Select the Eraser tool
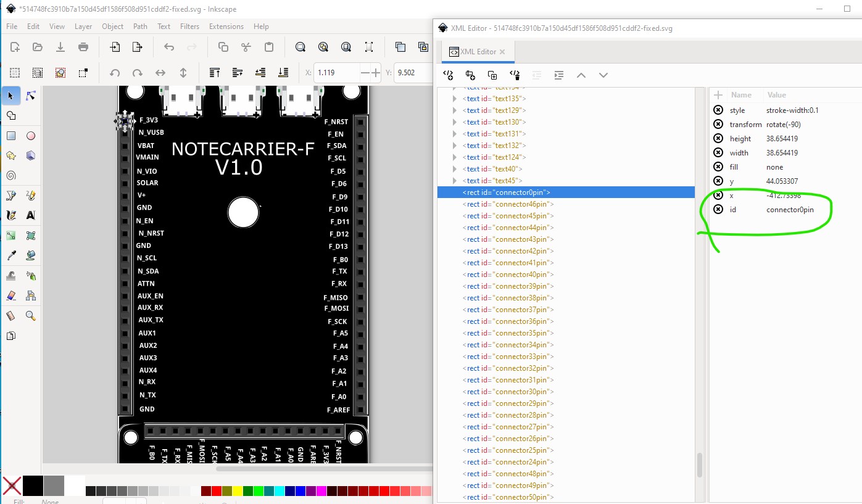The image size is (862, 504). [x=11, y=295]
